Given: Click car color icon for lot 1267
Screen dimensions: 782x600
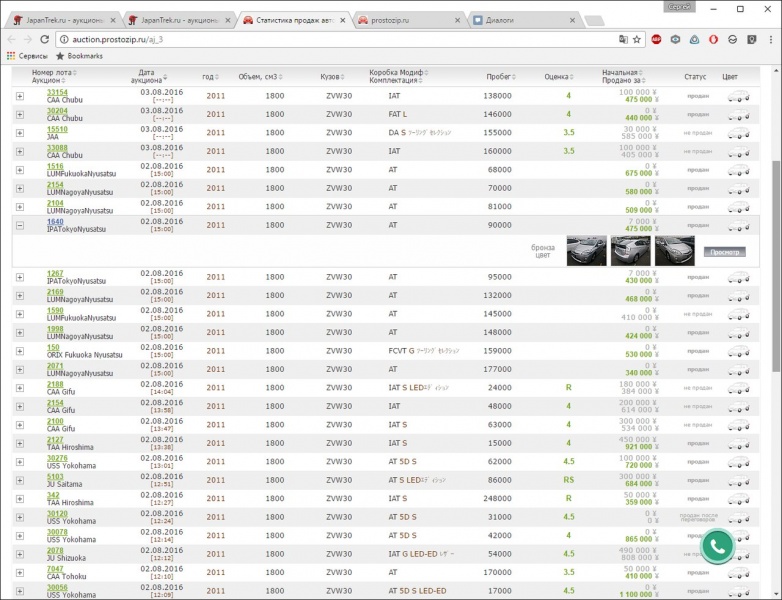Looking at the screenshot, I should (739, 277).
